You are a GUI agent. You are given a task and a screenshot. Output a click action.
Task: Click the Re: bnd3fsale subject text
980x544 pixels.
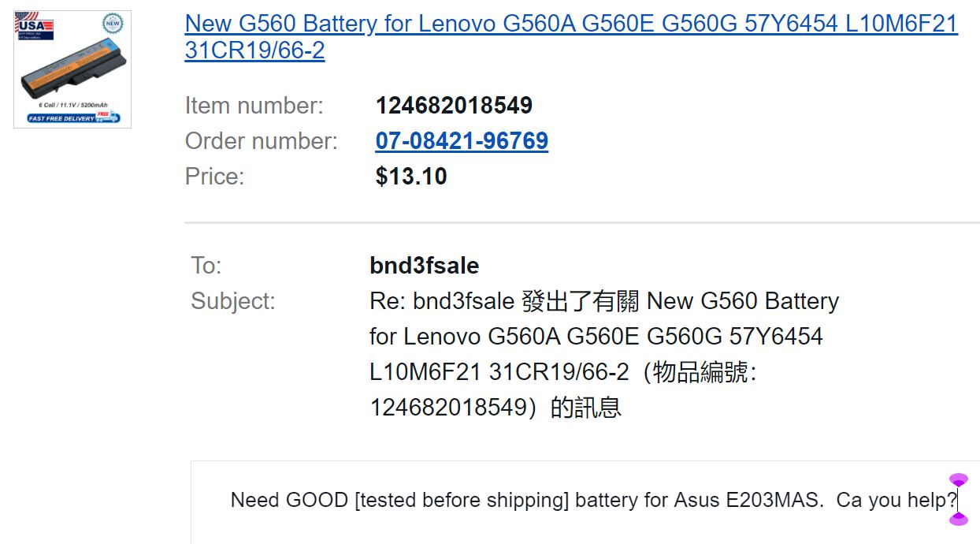coord(604,355)
